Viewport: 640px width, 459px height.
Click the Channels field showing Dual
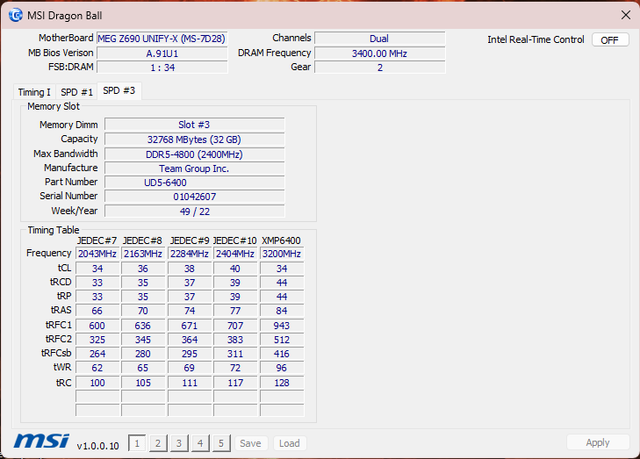380,39
